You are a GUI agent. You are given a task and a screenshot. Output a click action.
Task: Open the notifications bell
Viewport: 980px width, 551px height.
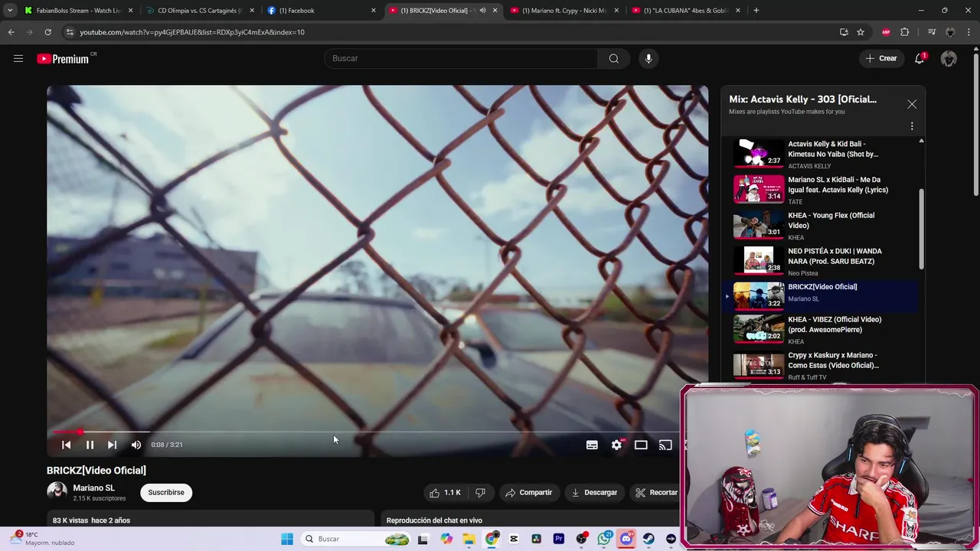pyautogui.click(x=920, y=58)
